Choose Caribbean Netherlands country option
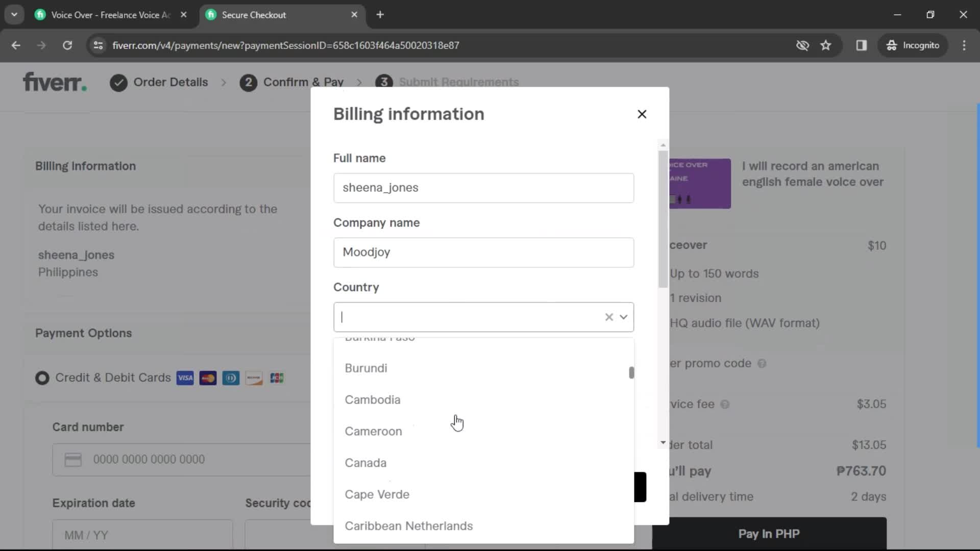 [483, 526]
